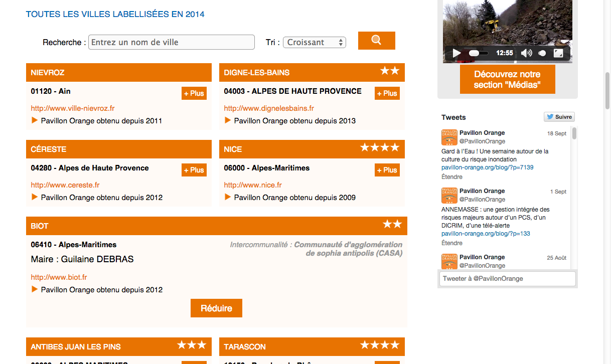The height and width of the screenshot is (364, 611).
Task: Open Pavillon Orange avatar on 25 Août tweet
Action: tap(449, 262)
